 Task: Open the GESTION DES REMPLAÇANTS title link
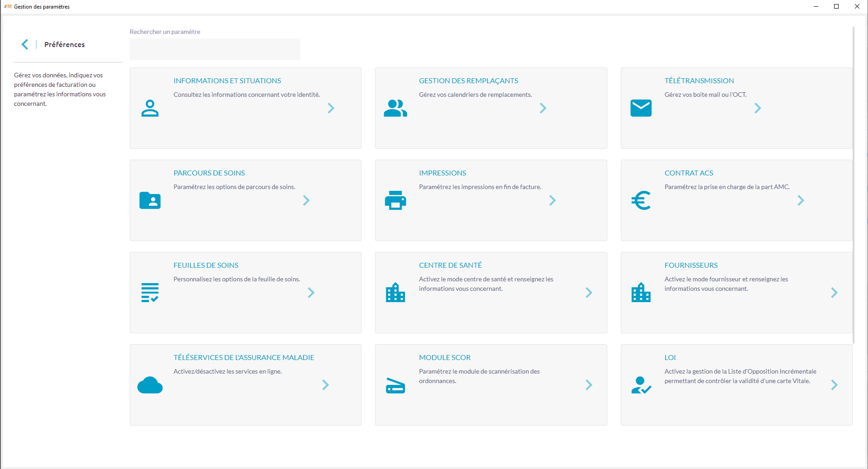click(x=469, y=81)
